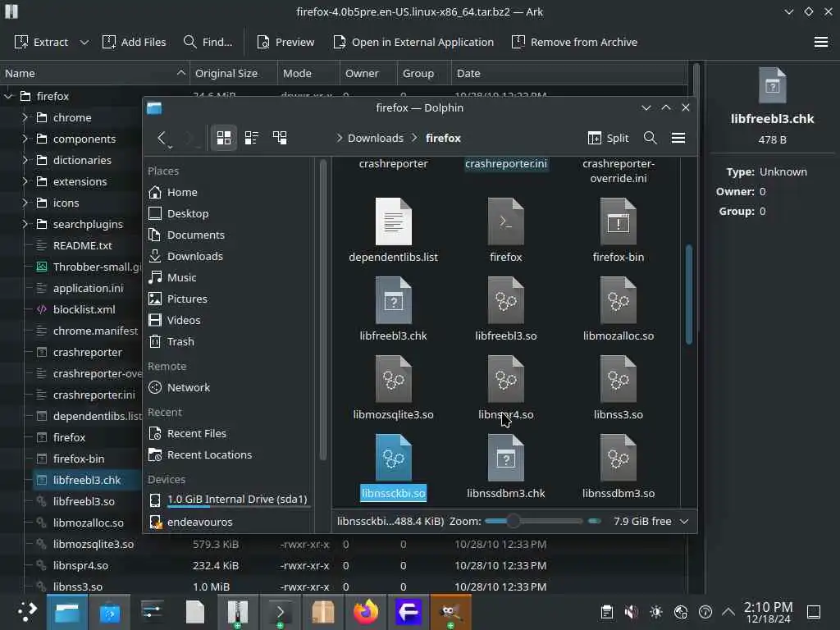Open volume control in system tray
840x630 pixels.
click(631, 612)
